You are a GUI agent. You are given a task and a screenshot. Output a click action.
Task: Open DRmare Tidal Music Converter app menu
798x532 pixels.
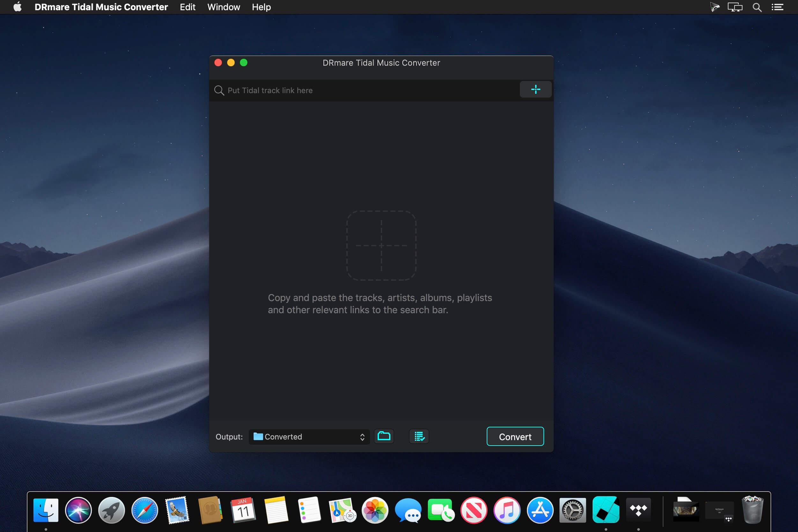point(101,7)
